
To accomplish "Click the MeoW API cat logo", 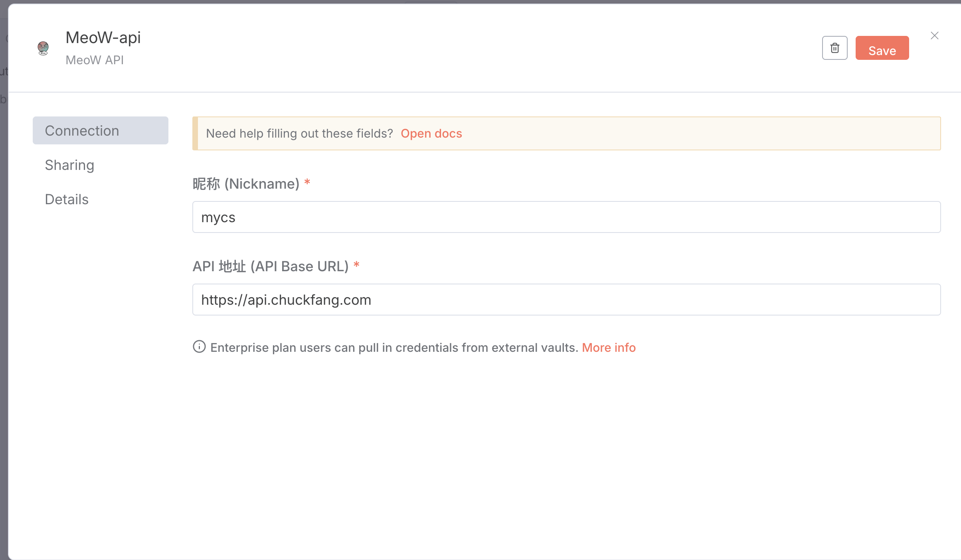I will pos(43,48).
